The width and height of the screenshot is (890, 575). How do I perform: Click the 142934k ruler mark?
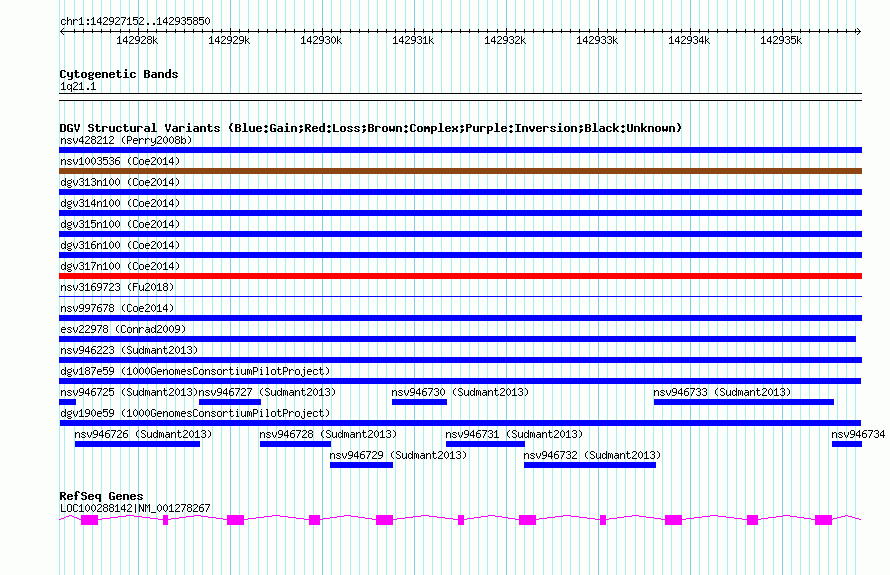[x=689, y=40]
